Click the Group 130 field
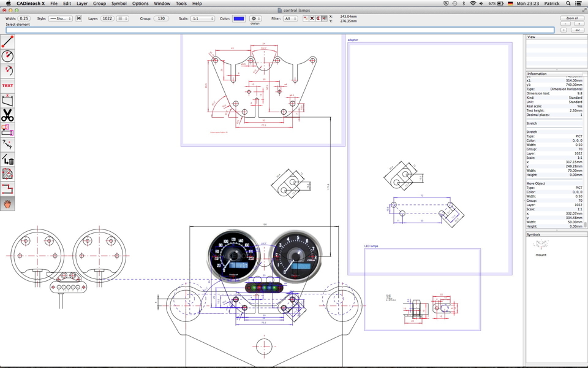 click(161, 18)
